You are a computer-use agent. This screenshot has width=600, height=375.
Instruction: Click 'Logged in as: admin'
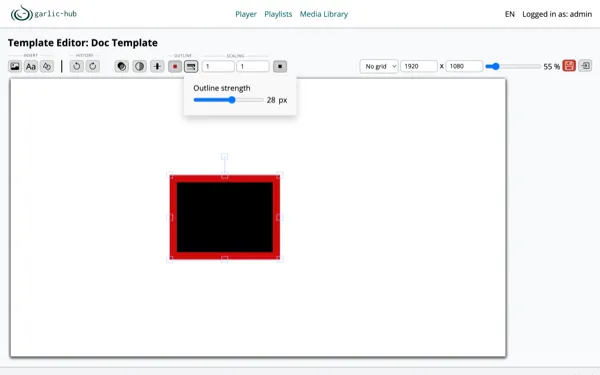(x=557, y=14)
